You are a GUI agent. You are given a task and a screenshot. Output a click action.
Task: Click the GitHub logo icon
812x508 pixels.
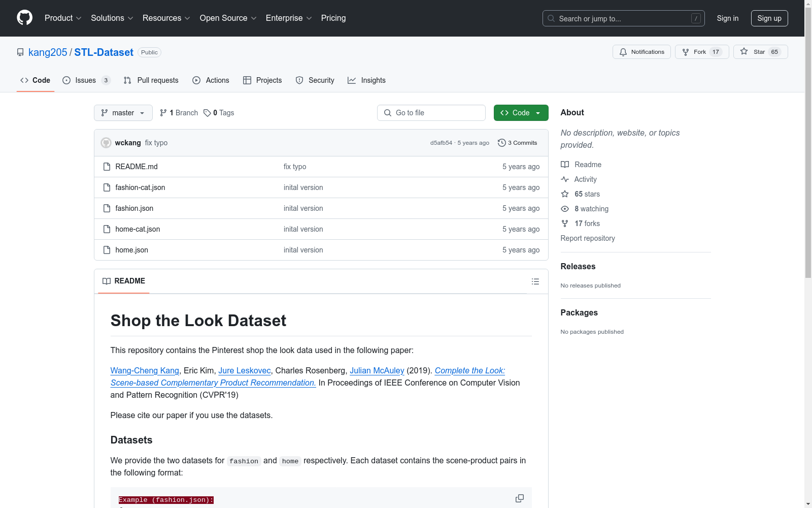(24, 18)
